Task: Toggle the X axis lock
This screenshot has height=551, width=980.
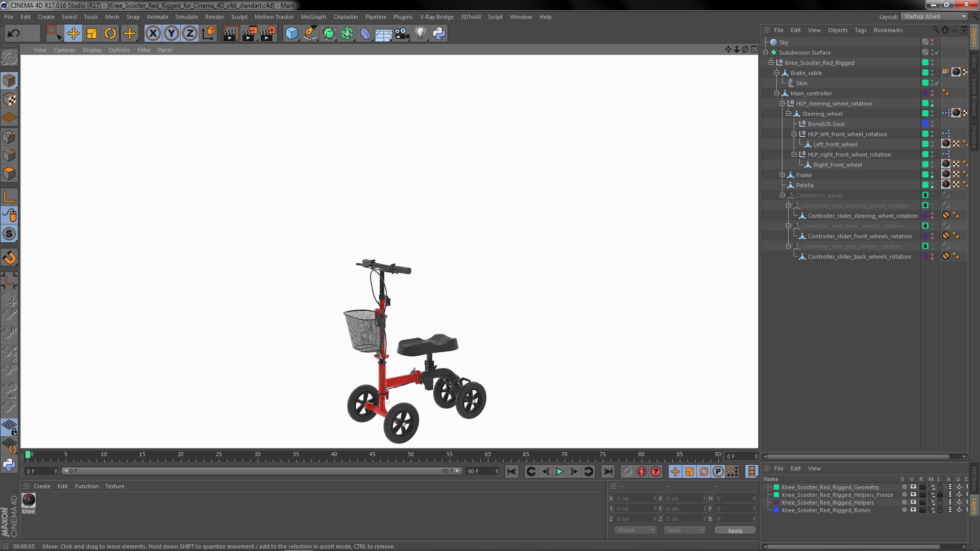Action: coord(153,34)
